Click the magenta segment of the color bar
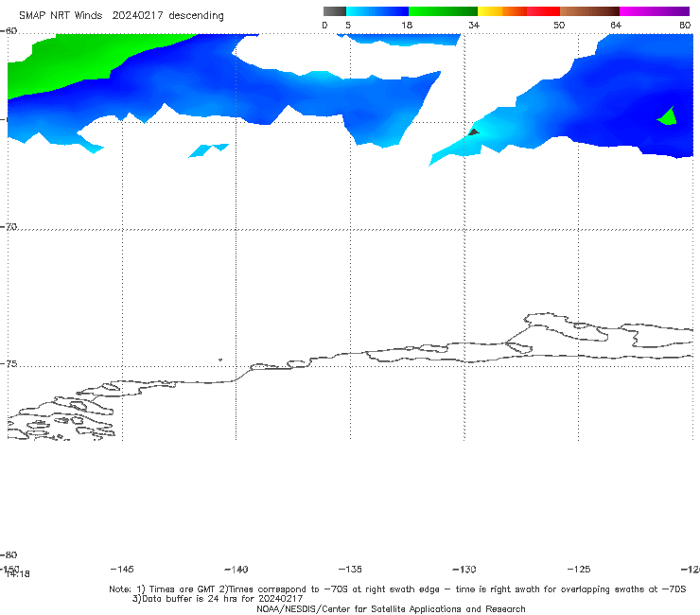This screenshot has width=700, height=615. click(654, 11)
